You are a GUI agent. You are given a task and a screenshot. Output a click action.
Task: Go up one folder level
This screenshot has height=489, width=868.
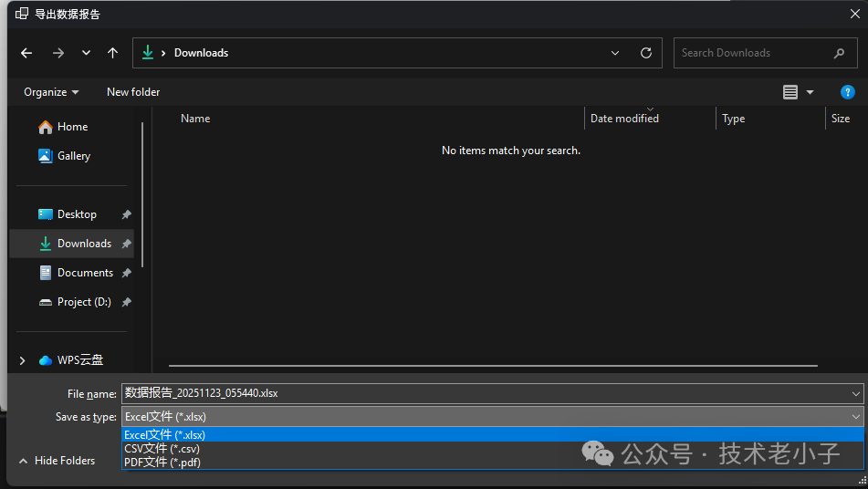113,53
